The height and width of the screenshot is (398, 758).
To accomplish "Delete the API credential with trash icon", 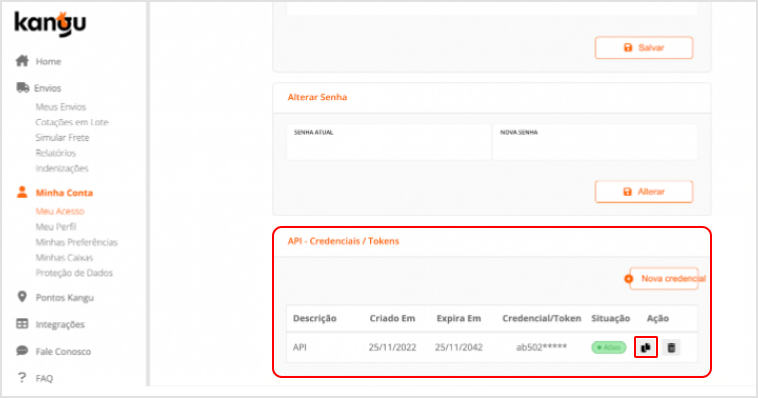I will tap(671, 347).
